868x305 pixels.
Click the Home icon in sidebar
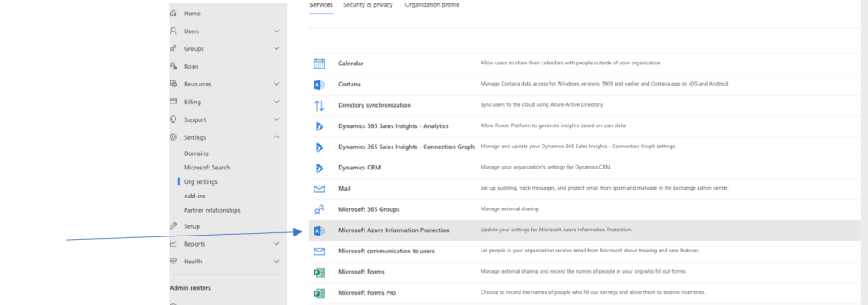click(x=174, y=14)
